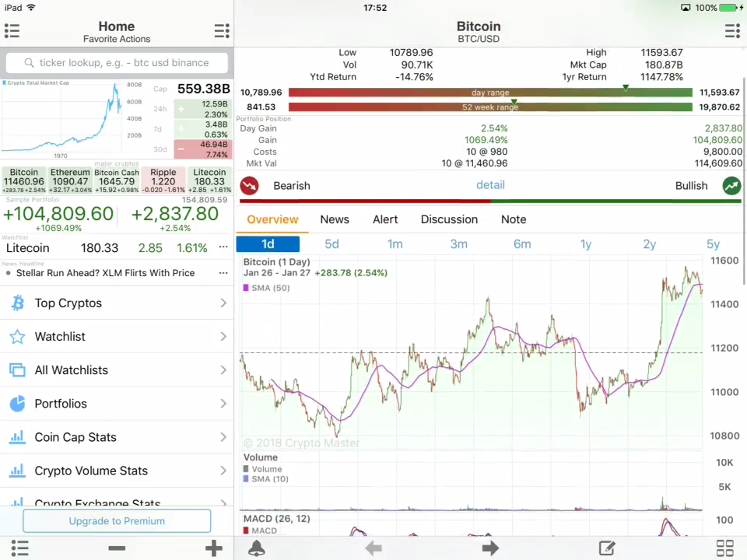Tap the +2,837.80 portfolio day gain value
The image size is (747, 560).
(x=175, y=214)
